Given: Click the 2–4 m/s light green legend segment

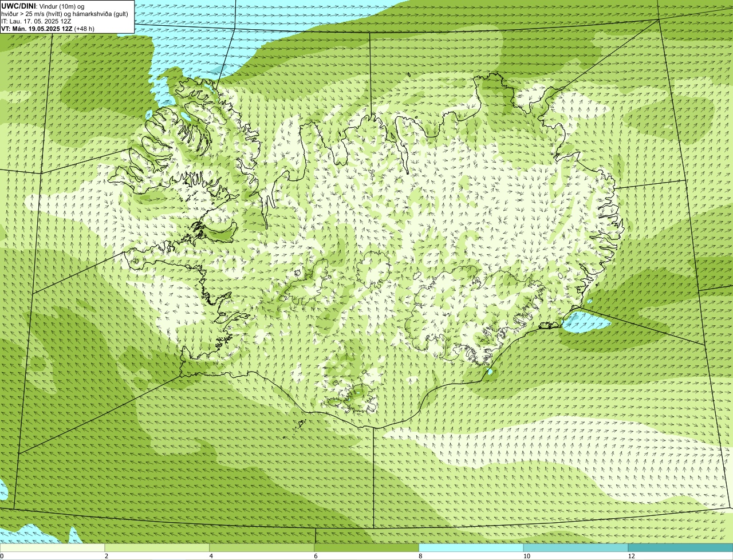Looking at the screenshot, I should pos(157,547).
